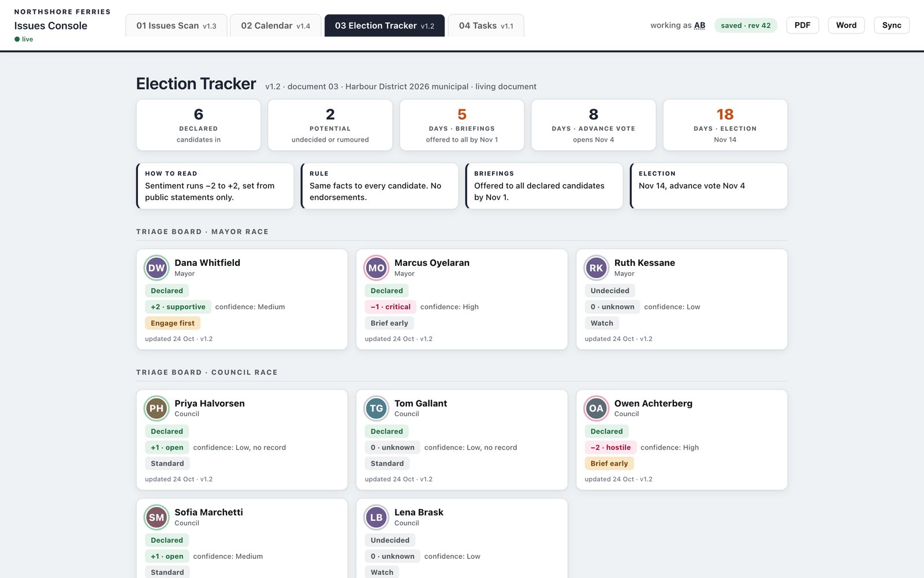
Task: Click Lena Brask's LB avatar
Action: [x=376, y=517]
